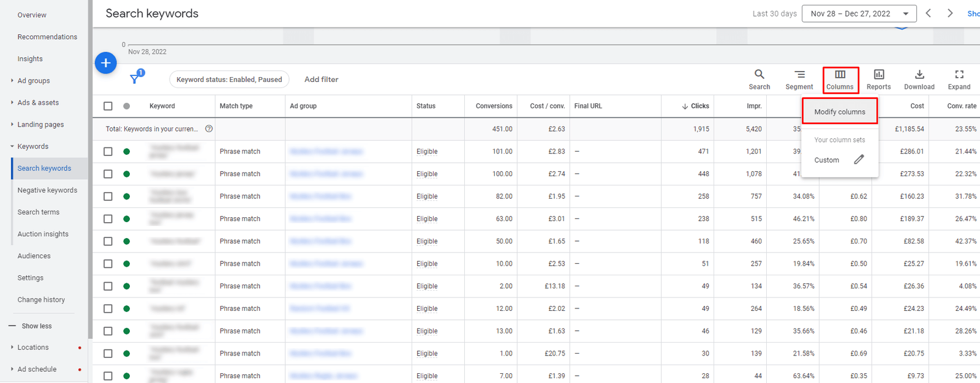
Task: Sort by Cost / conv. column header
Action: [x=547, y=106]
